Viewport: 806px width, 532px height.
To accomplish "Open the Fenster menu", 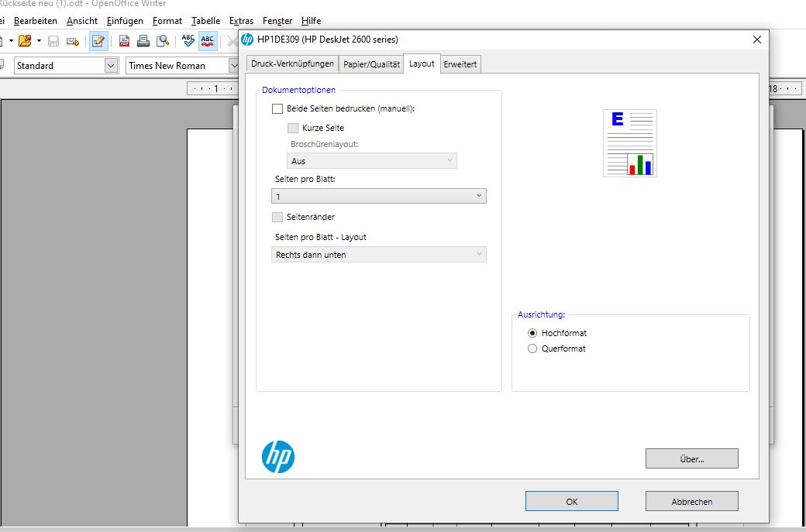I will [x=277, y=21].
